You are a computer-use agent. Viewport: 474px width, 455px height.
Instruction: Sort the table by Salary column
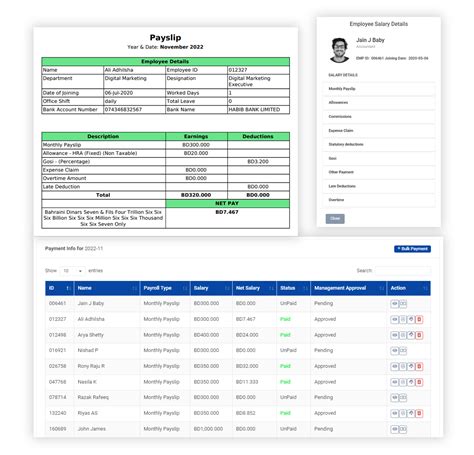[211, 288]
